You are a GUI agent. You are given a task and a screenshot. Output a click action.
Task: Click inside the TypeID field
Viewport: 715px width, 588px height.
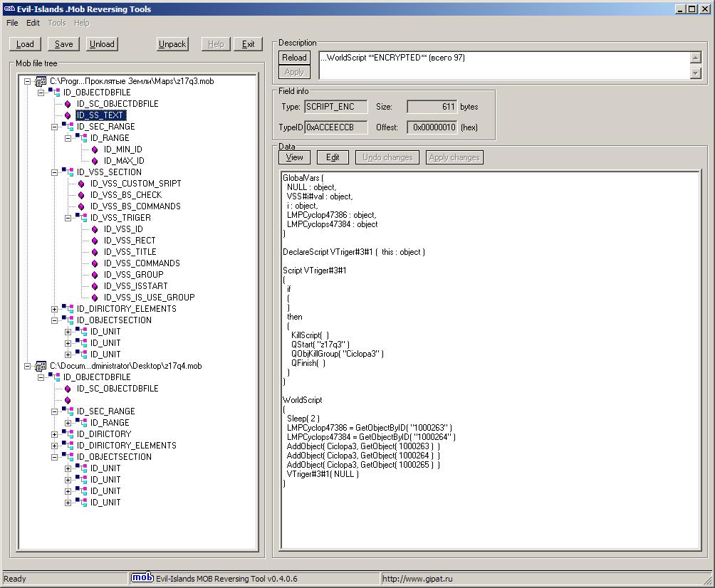(x=335, y=127)
